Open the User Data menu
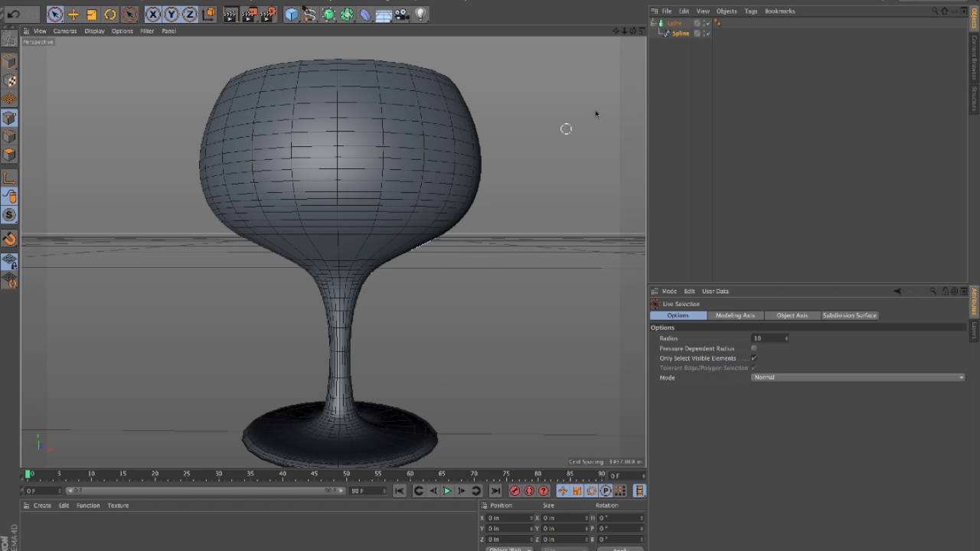 715,292
